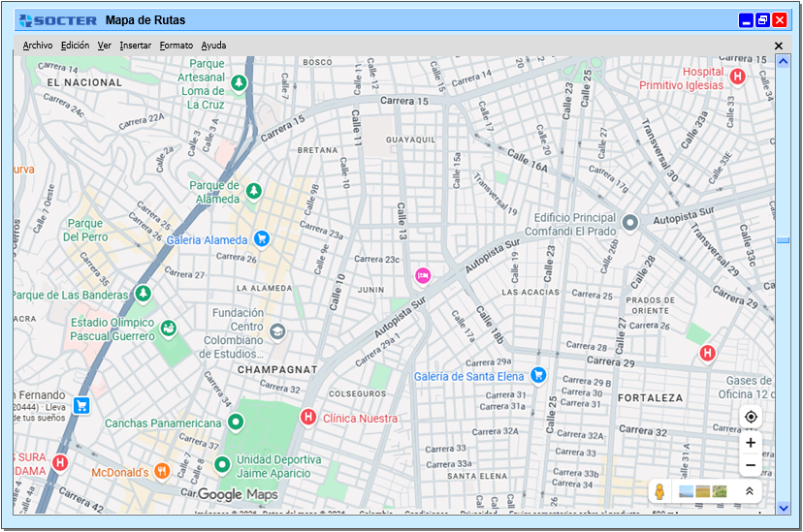Click the BRETANA neighborhood label
Viewport: 803px width, 532px height.
(317, 150)
